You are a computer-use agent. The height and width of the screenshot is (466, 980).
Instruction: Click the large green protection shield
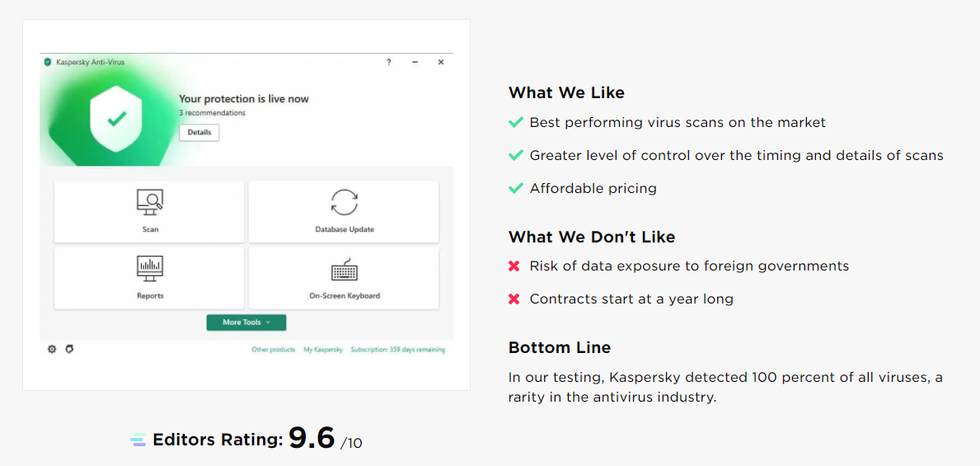tap(117, 118)
